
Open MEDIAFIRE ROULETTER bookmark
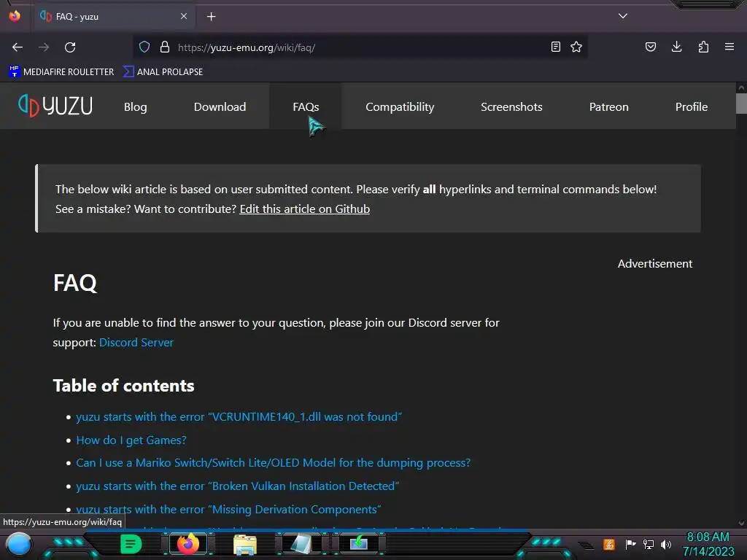tap(61, 72)
